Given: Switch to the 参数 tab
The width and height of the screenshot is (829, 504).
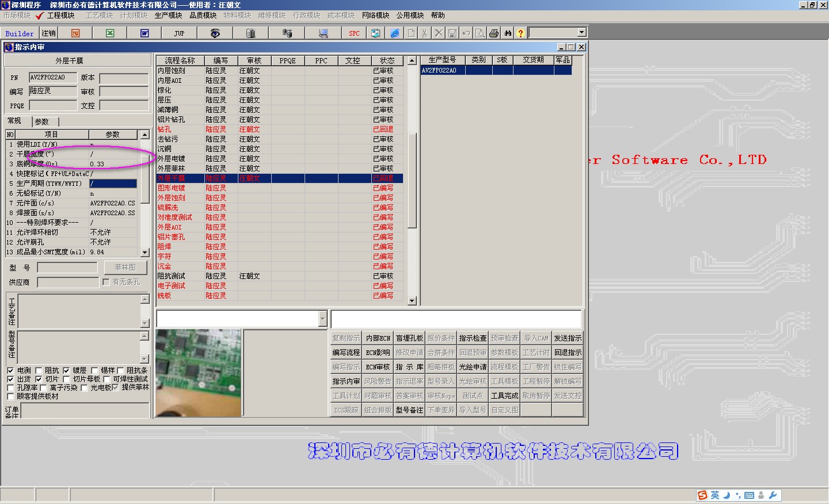Looking at the screenshot, I should pos(42,121).
